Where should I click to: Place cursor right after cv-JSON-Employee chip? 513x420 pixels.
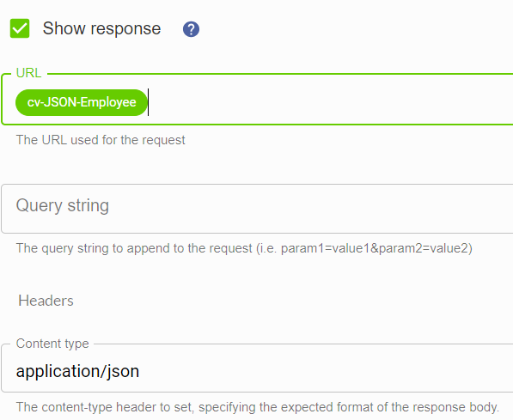pyautogui.click(x=150, y=102)
